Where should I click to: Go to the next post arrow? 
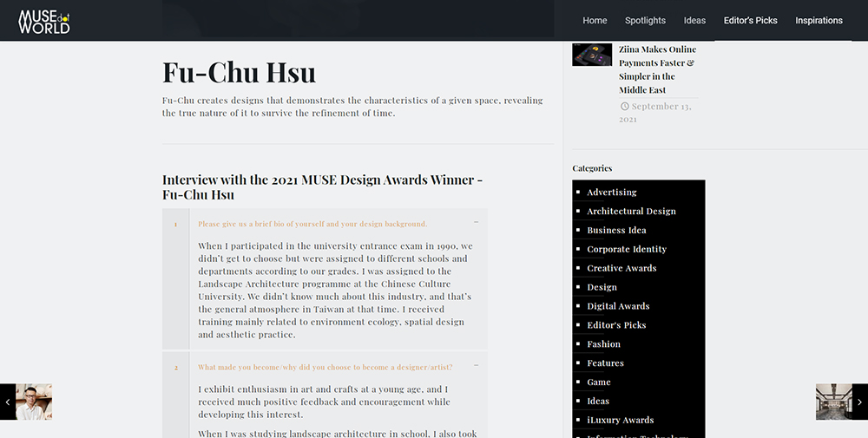[859, 402]
